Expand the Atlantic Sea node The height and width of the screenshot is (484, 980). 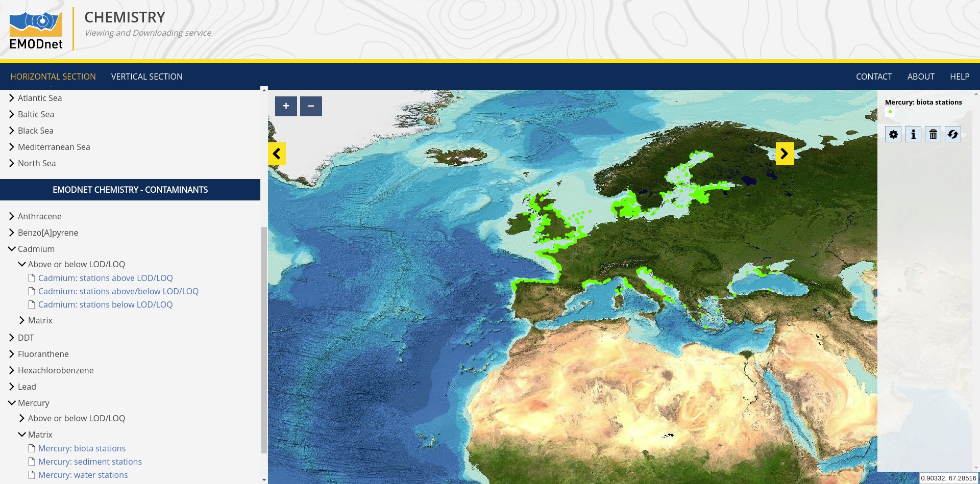pos(12,98)
